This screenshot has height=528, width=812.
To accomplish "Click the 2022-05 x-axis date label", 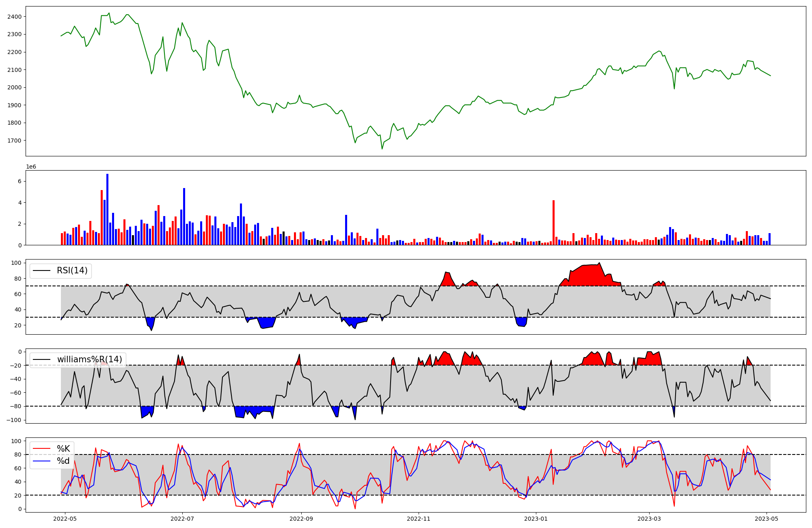I will pos(65,519).
